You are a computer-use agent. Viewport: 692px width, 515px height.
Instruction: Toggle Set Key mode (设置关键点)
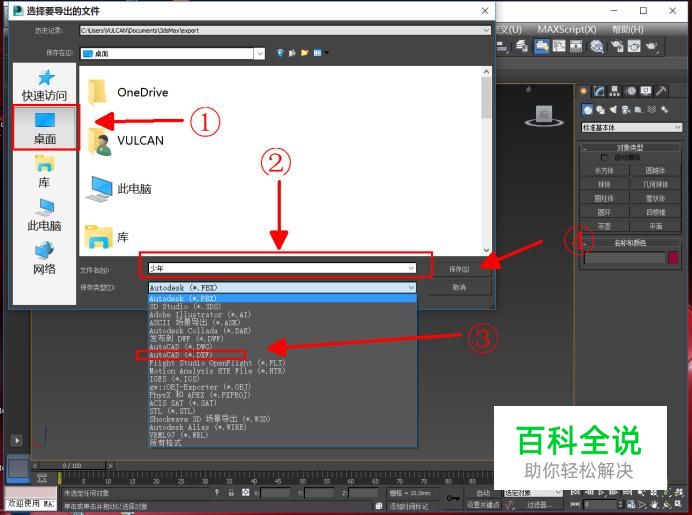click(x=484, y=504)
